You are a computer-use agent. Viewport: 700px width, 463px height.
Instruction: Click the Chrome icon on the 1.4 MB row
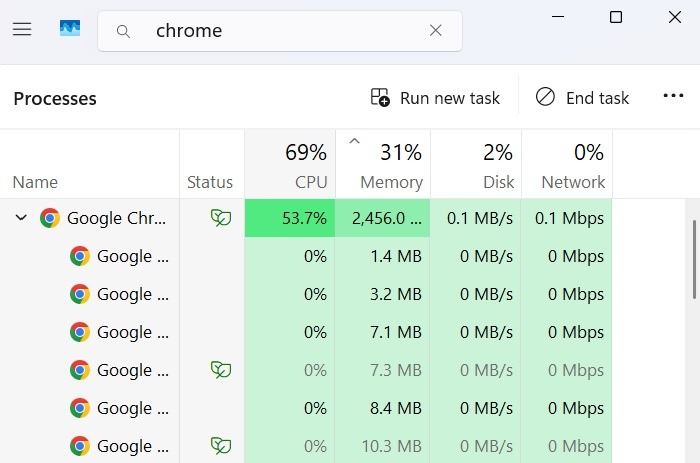(x=80, y=256)
